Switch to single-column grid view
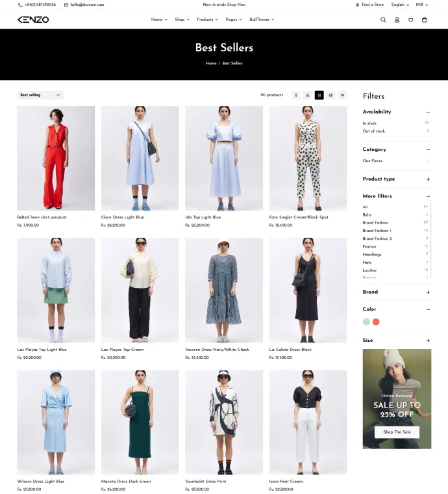This screenshot has height=494, width=448. (295, 95)
